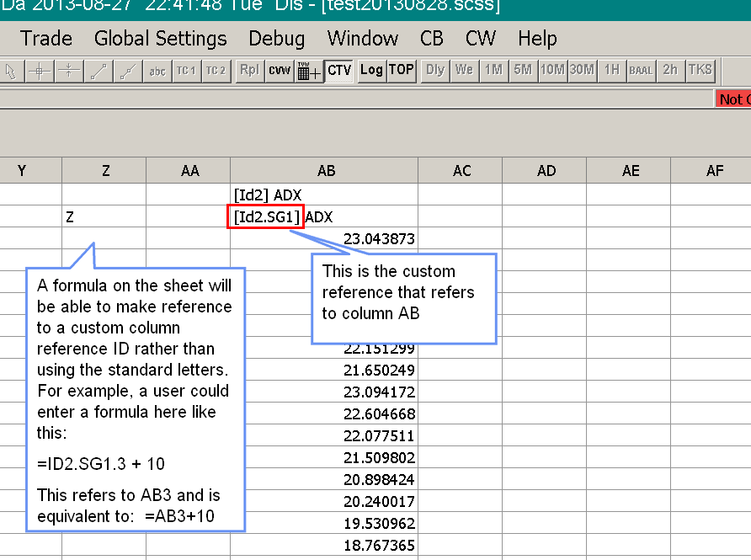Click the cell with value 19.530962
This screenshot has height=560, width=751.
point(324,523)
